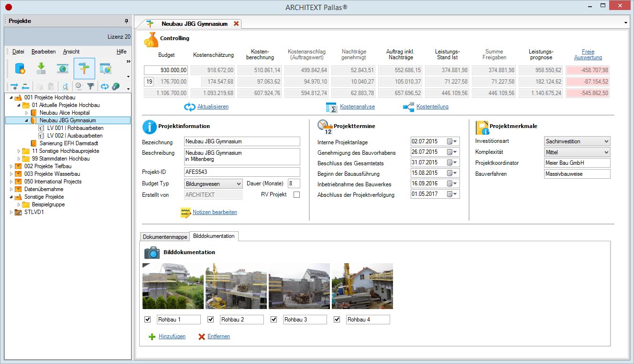This screenshot has width=634, height=364.
Task: Open calendar picker for Interne Projektanlage
Action: click(x=452, y=141)
